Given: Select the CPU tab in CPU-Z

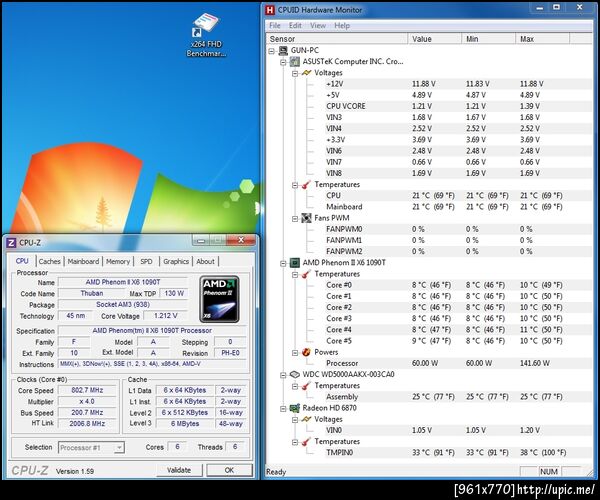Looking at the screenshot, I should pos(22,261).
